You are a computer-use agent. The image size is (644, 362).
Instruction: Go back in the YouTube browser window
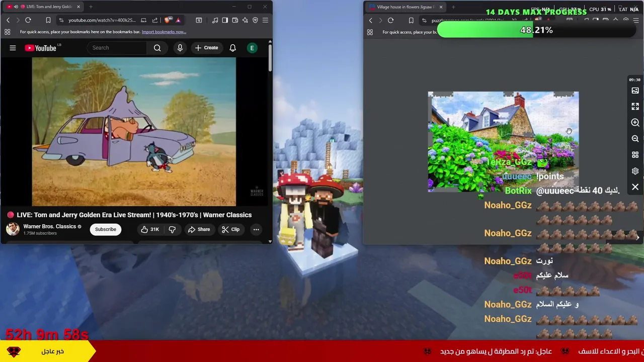(8, 20)
